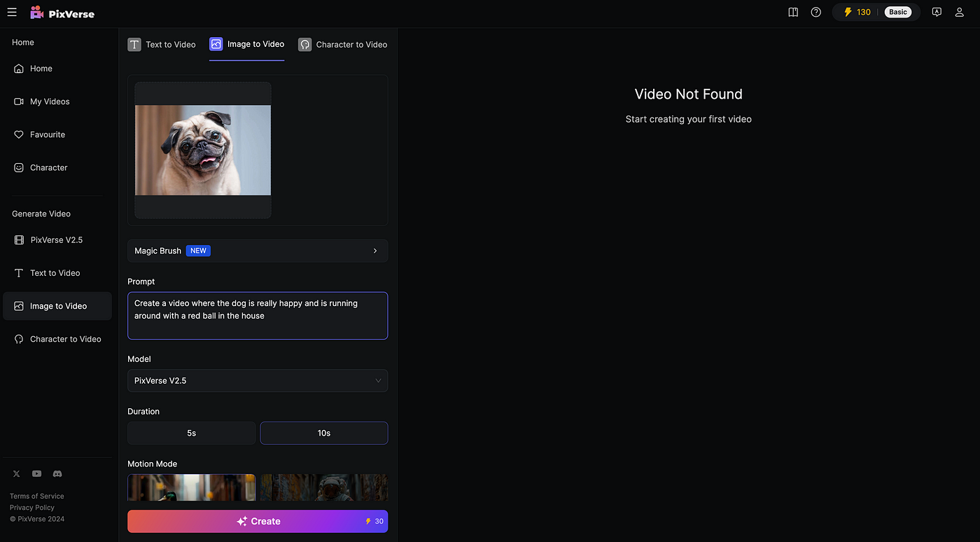The image size is (980, 542).
Task: Click the Create button
Action: pyautogui.click(x=258, y=521)
